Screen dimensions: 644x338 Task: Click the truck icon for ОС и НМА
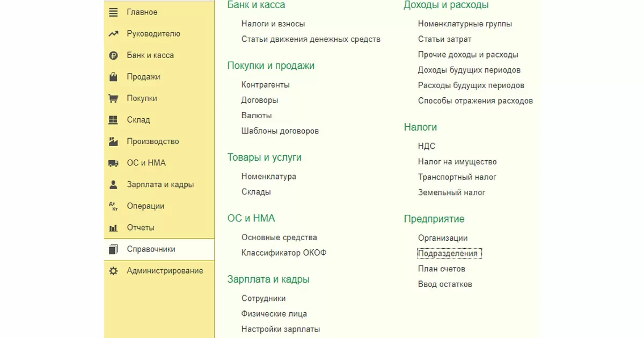point(113,163)
